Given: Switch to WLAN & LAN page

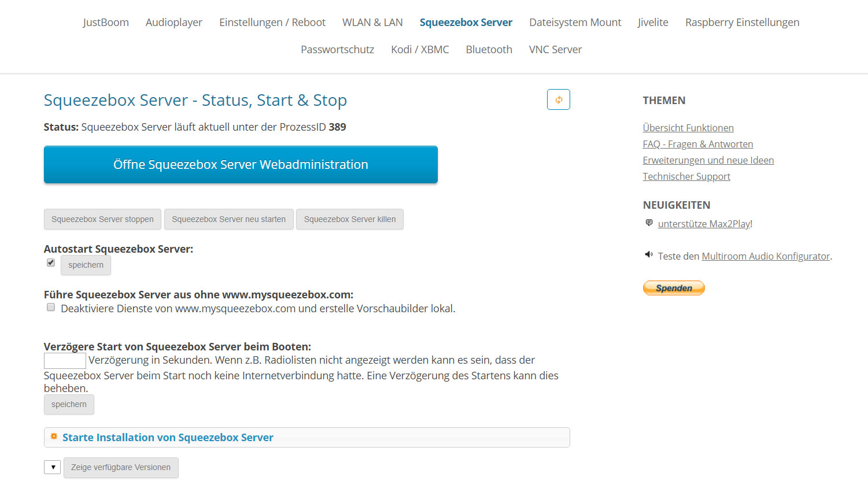Looking at the screenshot, I should point(372,23).
